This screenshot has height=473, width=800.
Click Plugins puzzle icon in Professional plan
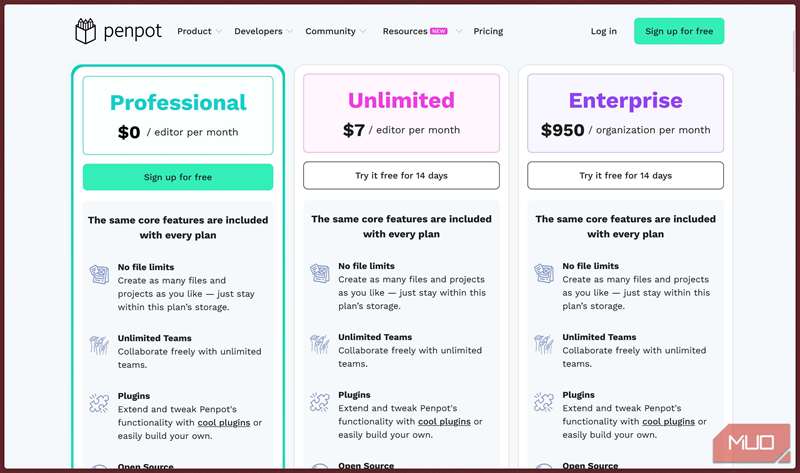(x=99, y=402)
